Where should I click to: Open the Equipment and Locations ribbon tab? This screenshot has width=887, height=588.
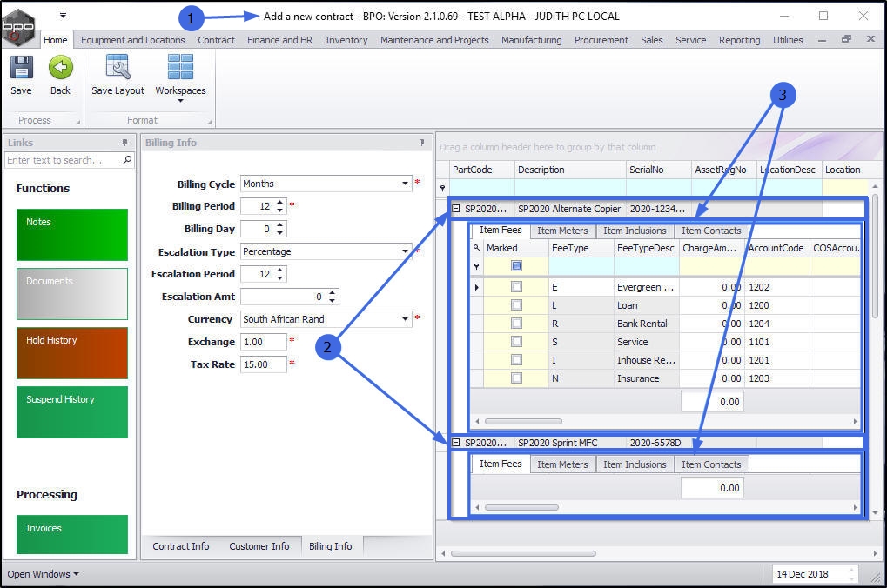click(x=133, y=40)
